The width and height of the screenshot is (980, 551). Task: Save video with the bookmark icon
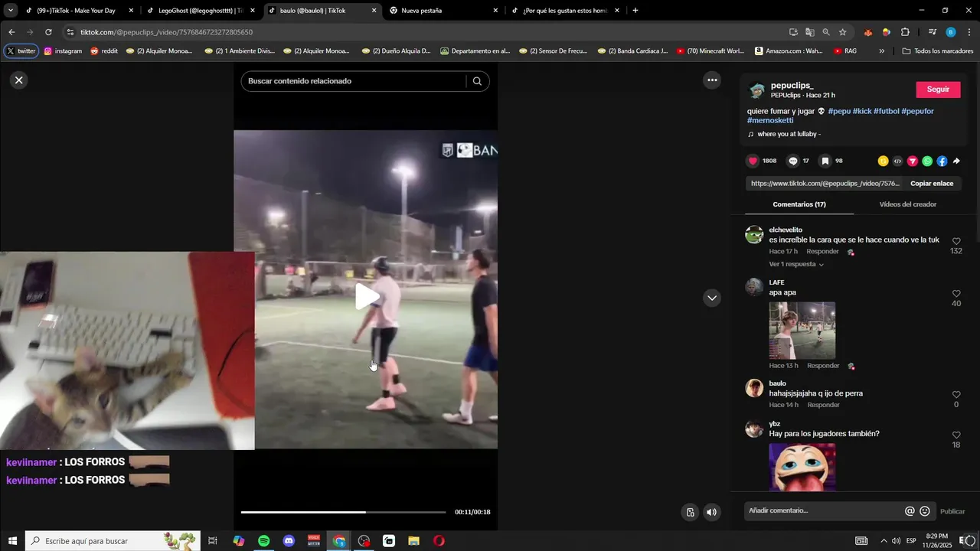pos(825,161)
